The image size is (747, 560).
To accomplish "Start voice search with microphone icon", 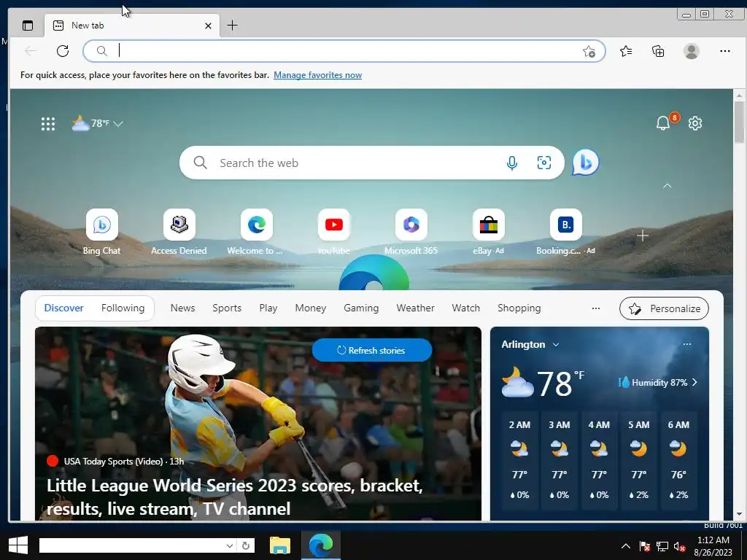I will 511,163.
